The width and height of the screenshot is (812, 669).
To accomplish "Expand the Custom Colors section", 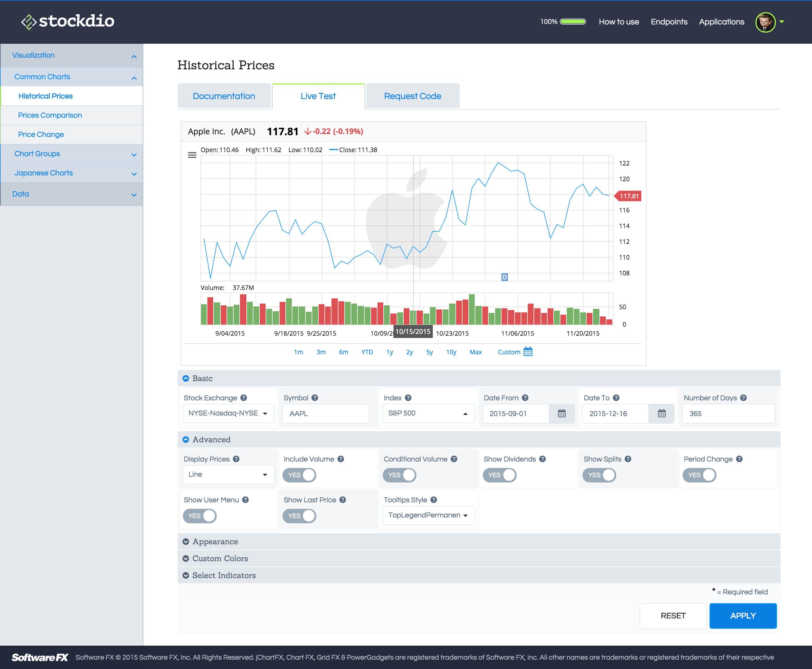I will [x=479, y=558].
